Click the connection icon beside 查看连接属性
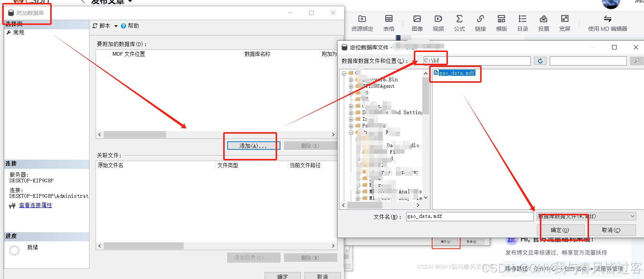The width and height of the screenshot is (644, 279). (12, 206)
